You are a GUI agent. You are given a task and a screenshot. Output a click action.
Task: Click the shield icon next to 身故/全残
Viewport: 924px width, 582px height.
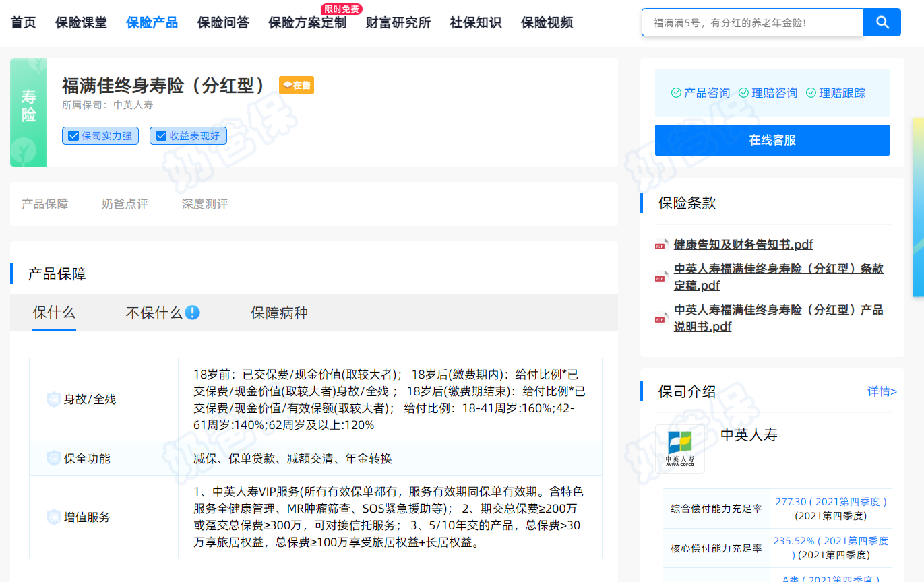pyautogui.click(x=54, y=399)
